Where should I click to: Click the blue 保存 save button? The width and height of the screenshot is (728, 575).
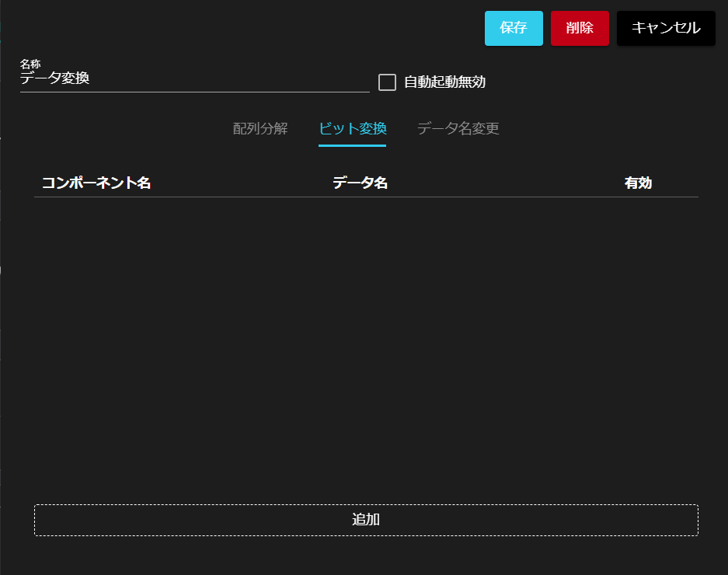pos(514,28)
